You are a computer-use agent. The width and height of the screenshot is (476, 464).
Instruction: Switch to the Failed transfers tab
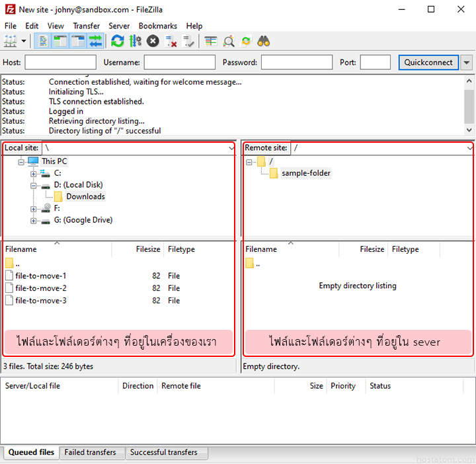point(91,453)
